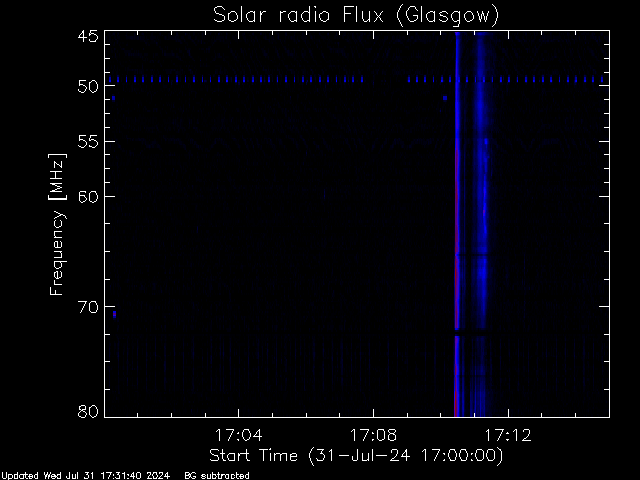Click the '17:04' time axis label
The width and height of the screenshot is (640, 480).
click(x=238, y=435)
